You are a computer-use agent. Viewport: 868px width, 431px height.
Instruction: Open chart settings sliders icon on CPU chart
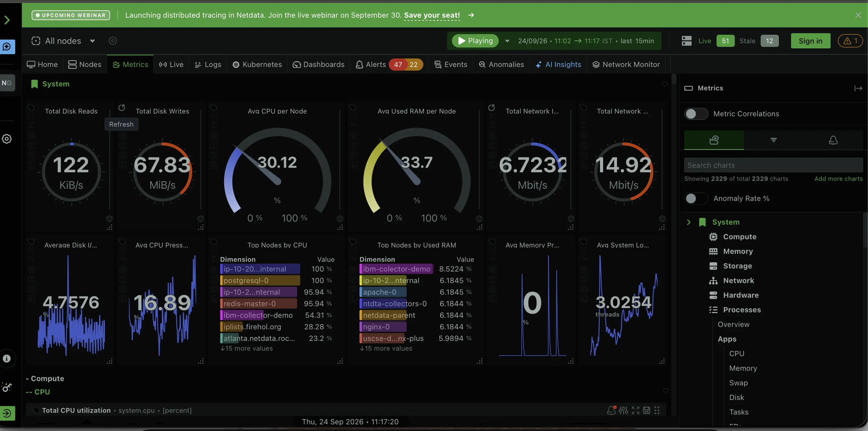coord(623,410)
